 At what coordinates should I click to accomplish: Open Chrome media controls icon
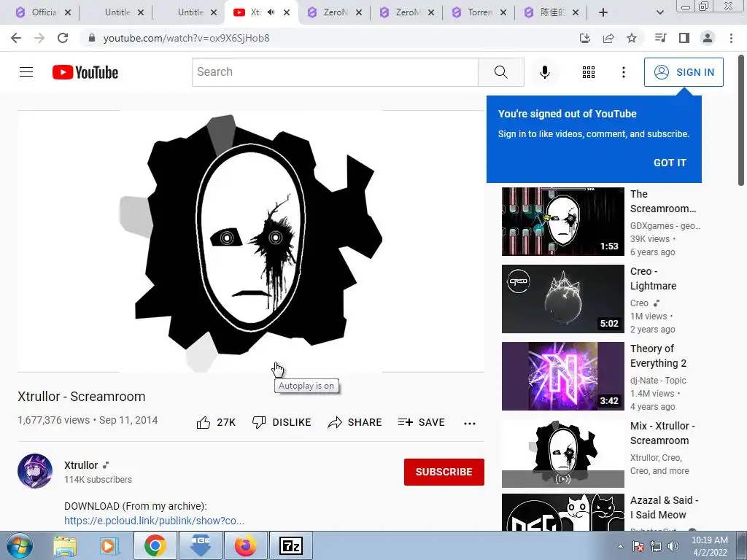point(660,38)
